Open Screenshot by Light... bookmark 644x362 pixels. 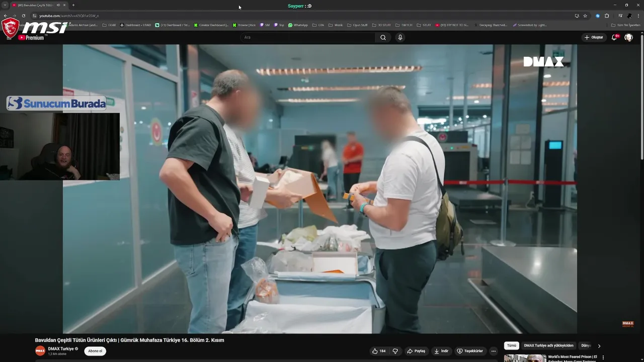click(x=529, y=25)
